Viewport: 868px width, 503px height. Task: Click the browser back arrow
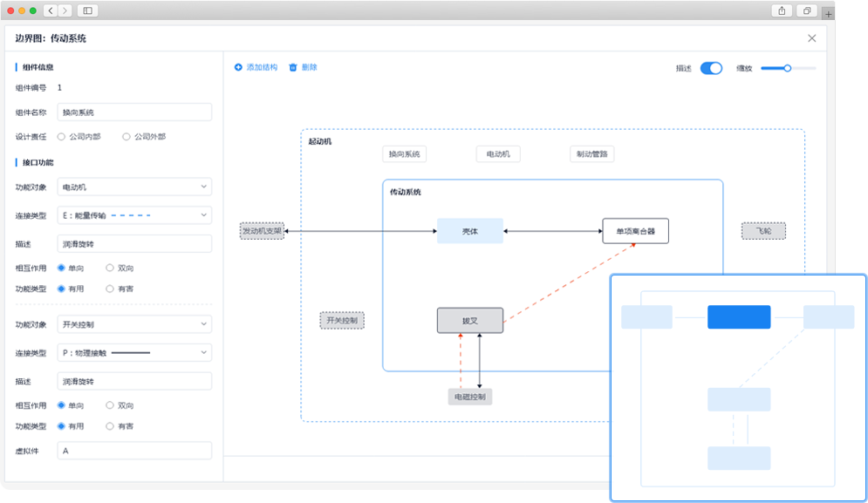pos(51,10)
